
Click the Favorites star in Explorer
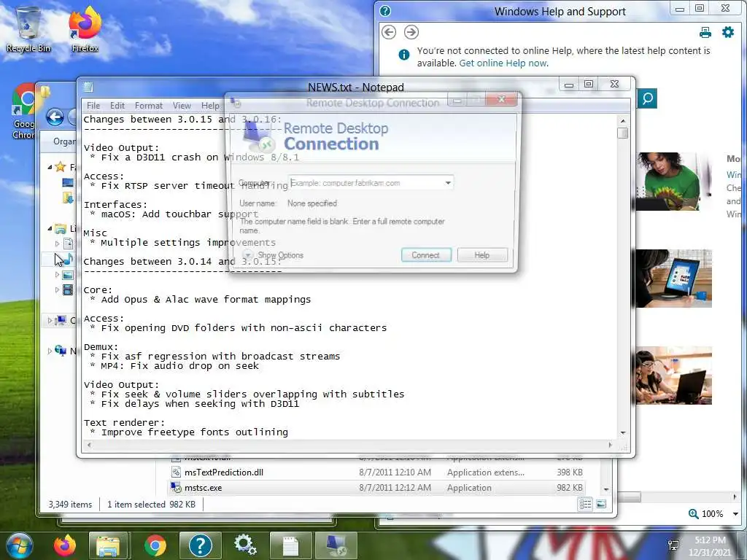pos(60,167)
